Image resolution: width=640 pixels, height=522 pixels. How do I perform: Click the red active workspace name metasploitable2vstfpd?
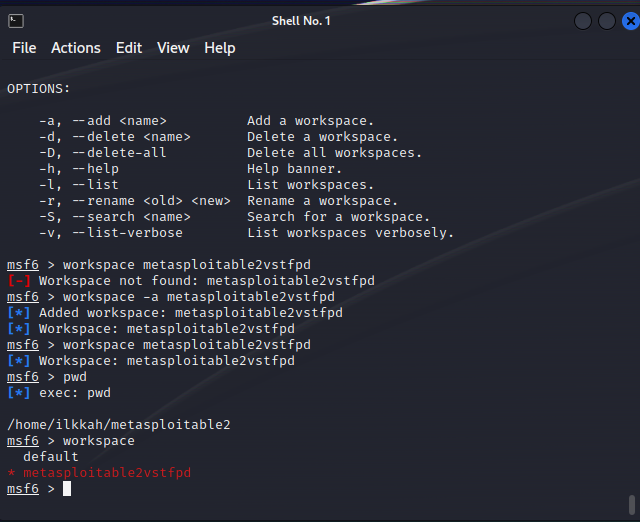106,473
